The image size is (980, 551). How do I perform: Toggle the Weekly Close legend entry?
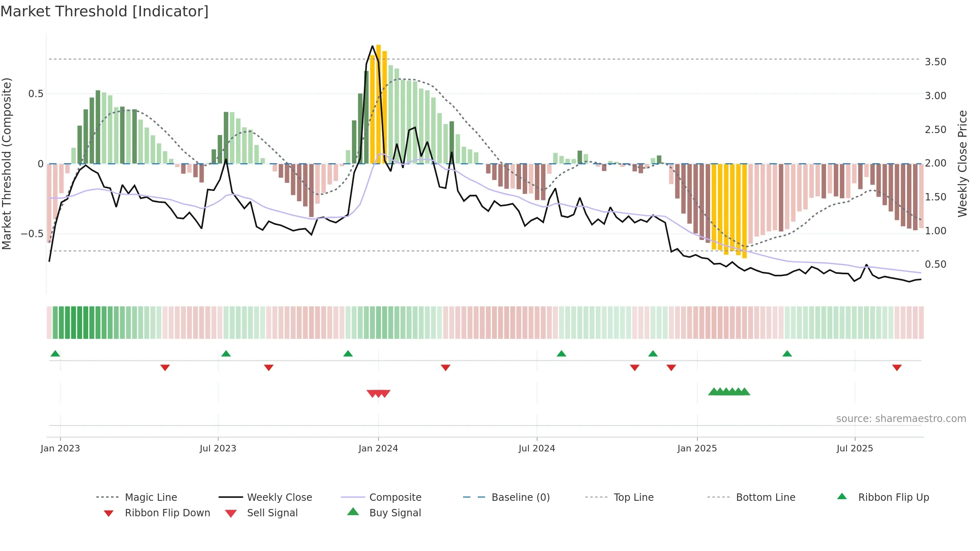pos(265,497)
